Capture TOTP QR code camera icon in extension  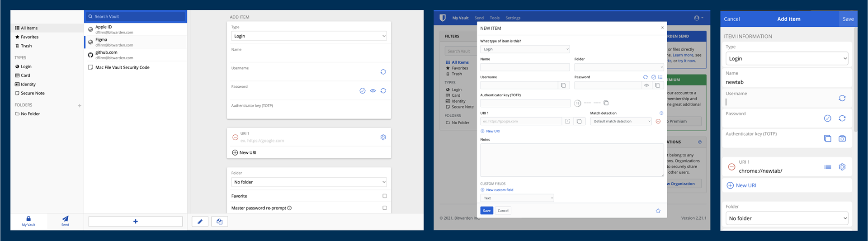[x=842, y=139]
